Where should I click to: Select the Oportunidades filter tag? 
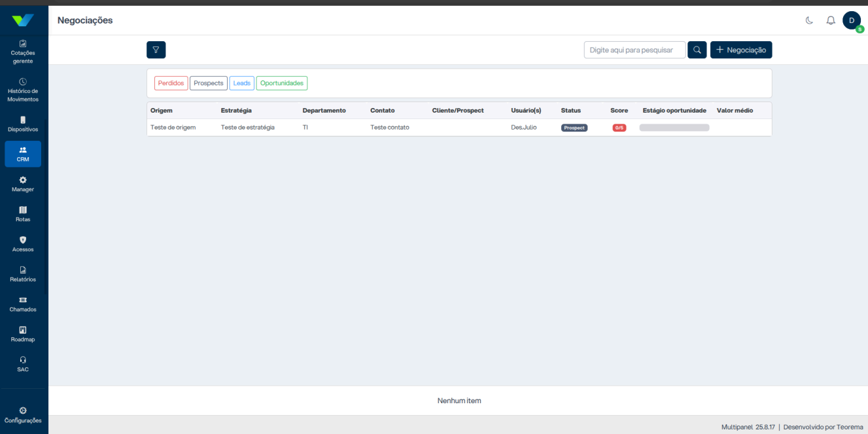pyautogui.click(x=282, y=83)
